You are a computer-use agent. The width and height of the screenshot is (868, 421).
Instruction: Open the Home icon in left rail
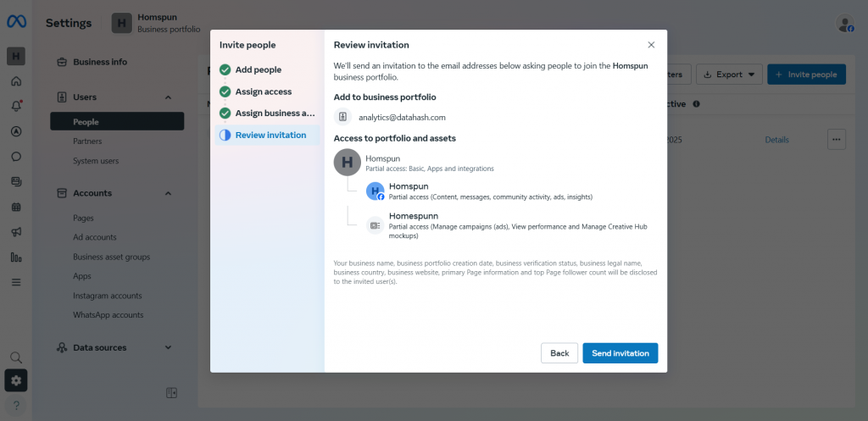[x=16, y=81]
